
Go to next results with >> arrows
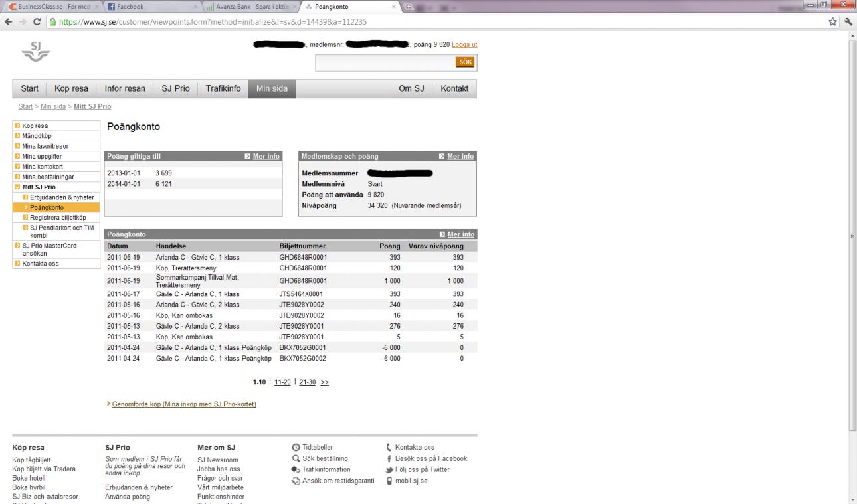coord(325,382)
